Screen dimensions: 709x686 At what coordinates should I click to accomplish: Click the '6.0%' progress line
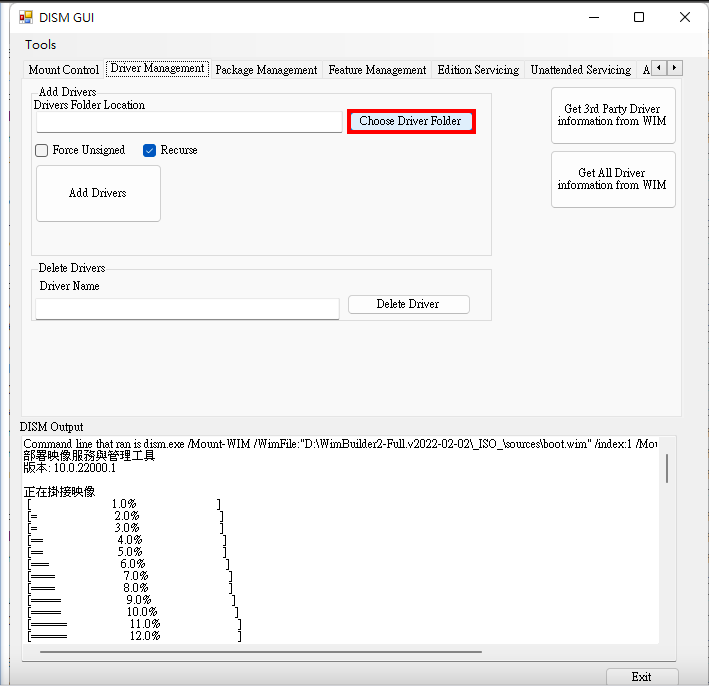pos(129,564)
